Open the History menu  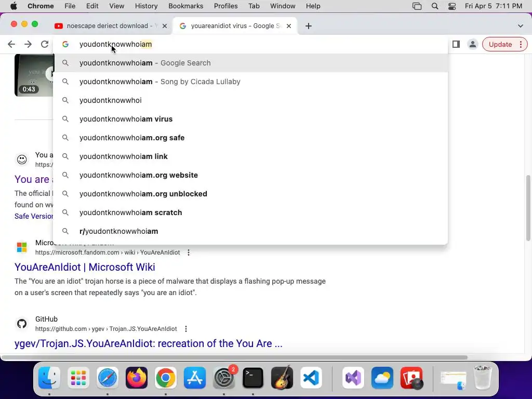[x=146, y=6]
